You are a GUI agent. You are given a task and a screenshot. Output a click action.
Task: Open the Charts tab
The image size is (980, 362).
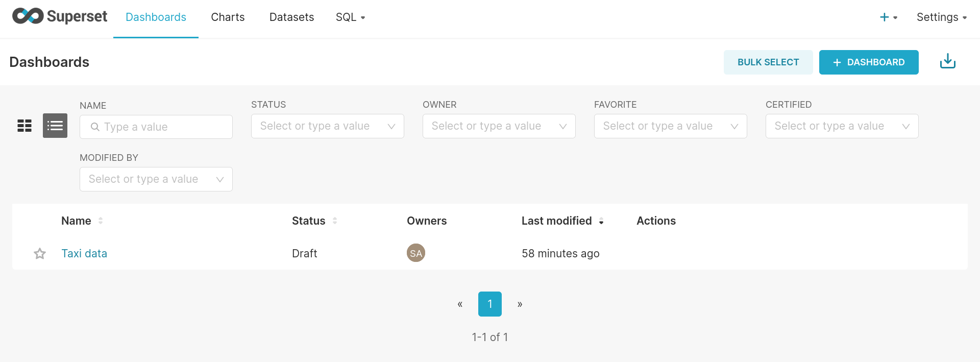228,17
